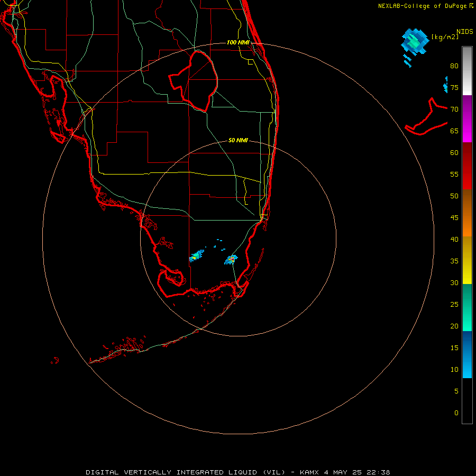
Task: Pick the blue segment of the color bar
Action: tap(467, 354)
